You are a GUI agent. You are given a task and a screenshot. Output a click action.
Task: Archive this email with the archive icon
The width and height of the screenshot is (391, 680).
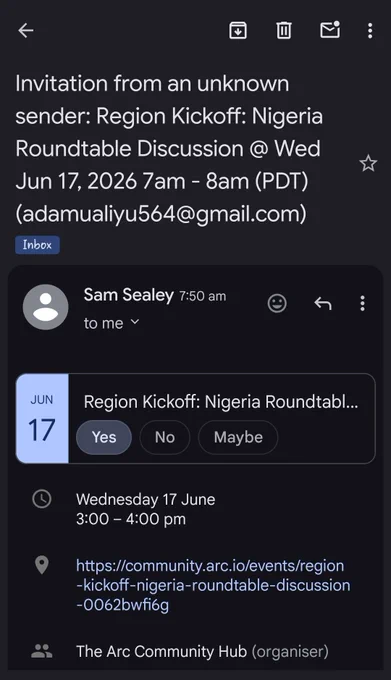point(238,30)
